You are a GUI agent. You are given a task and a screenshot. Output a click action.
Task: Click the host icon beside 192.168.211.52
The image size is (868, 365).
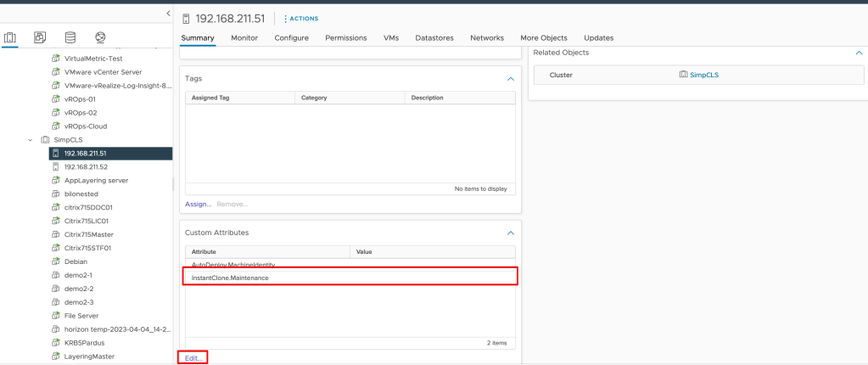[56, 167]
